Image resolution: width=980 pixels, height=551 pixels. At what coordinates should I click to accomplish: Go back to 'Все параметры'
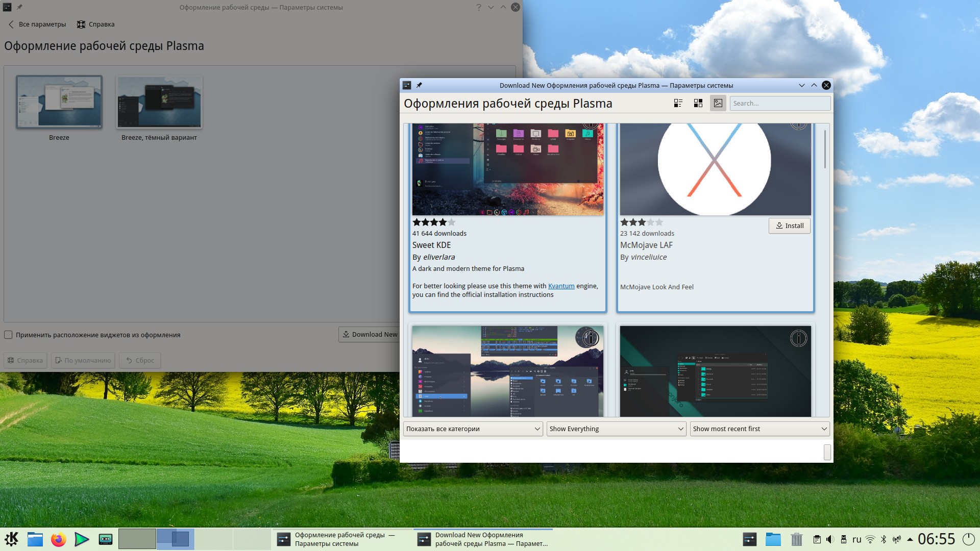tap(37, 24)
